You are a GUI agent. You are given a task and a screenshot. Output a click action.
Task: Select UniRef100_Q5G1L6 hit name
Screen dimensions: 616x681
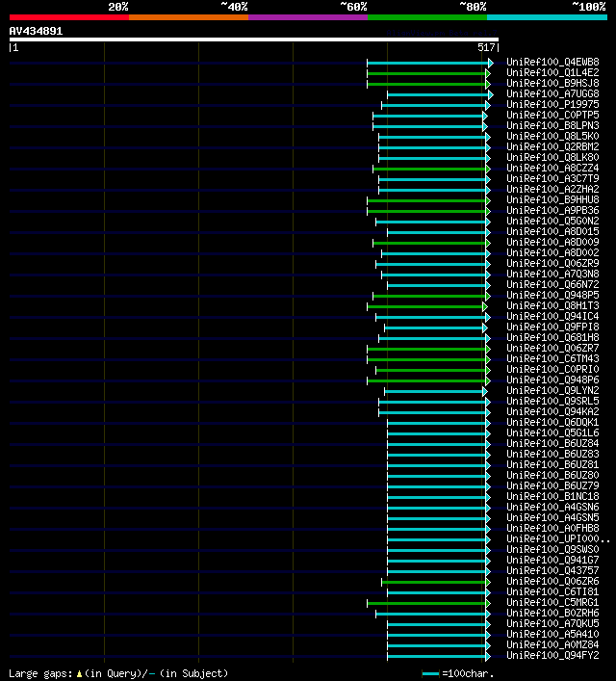(x=552, y=433)
